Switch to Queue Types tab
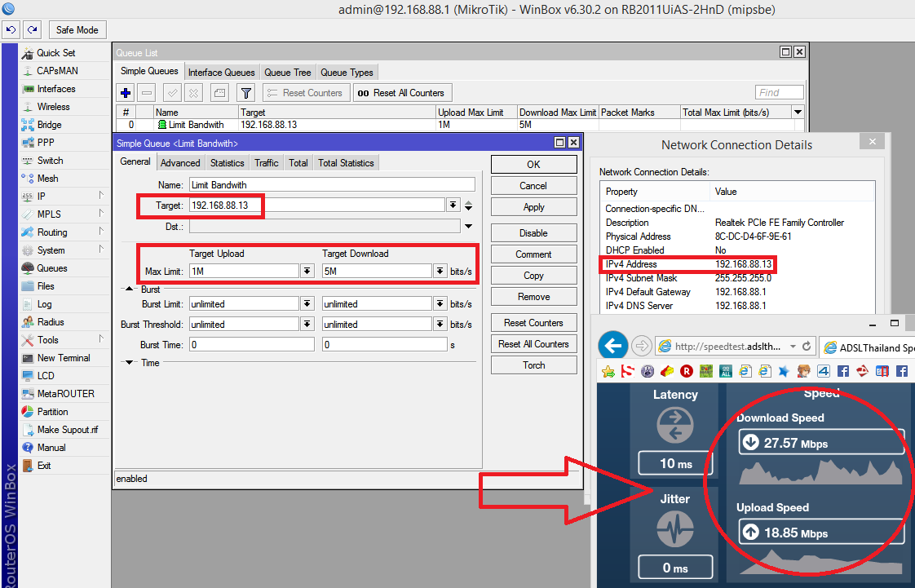The height and width of the screenshot is (588, 915). (347, 73)
